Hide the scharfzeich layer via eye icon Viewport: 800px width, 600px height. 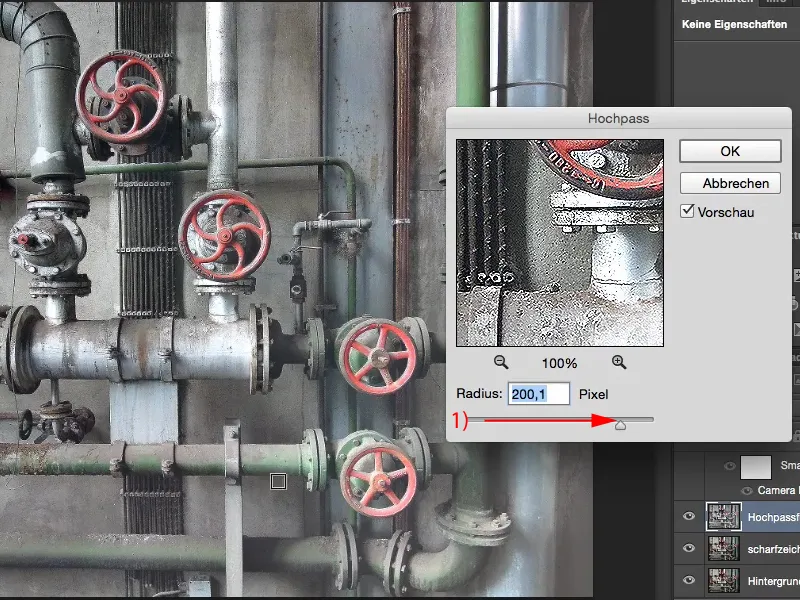coord(689,548)
